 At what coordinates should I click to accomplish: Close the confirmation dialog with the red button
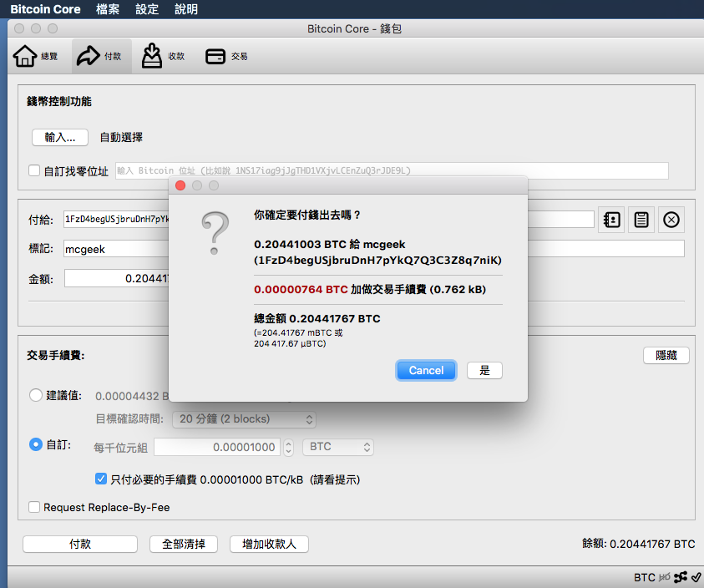[180, 185]
